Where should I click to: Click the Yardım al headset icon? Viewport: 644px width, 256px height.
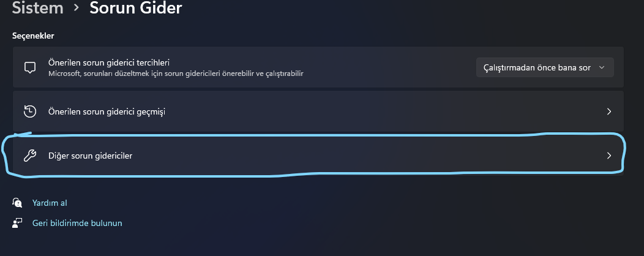click(x=18, y=203)
